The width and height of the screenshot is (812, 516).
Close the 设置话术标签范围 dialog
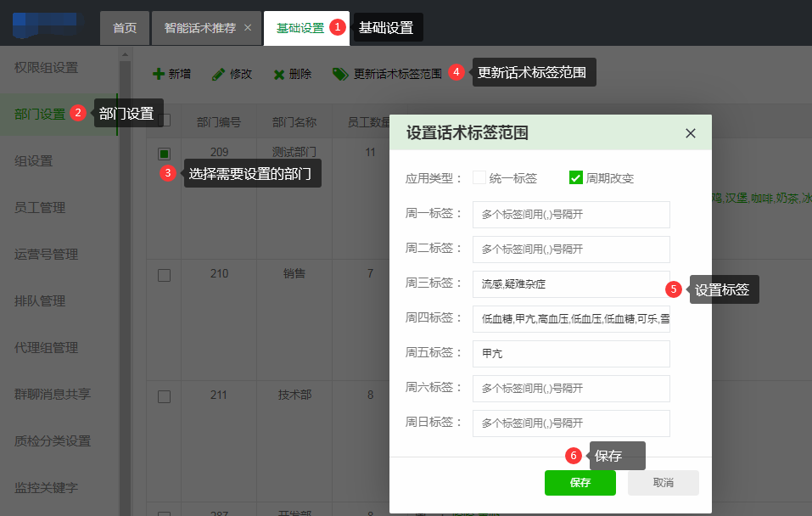[690, 133]
